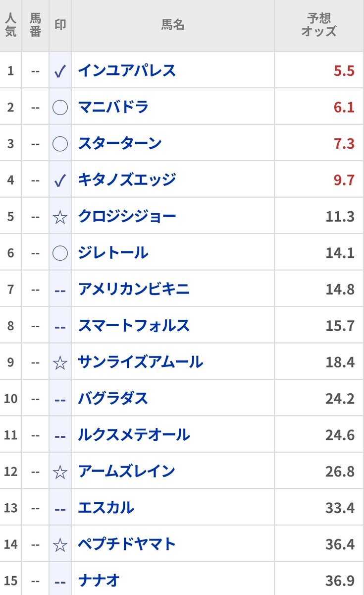Image resolution: width=364 pixels, height=595 pixels.
Task: Sort by the 予想オッズ column header
Action: click(x=319, y=25)
